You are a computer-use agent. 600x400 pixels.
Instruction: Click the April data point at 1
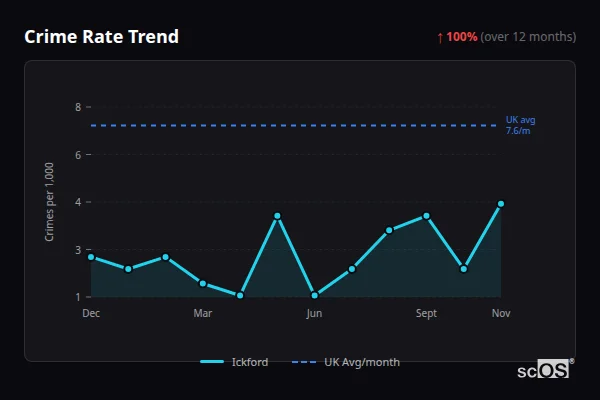[x=240, y=296]
